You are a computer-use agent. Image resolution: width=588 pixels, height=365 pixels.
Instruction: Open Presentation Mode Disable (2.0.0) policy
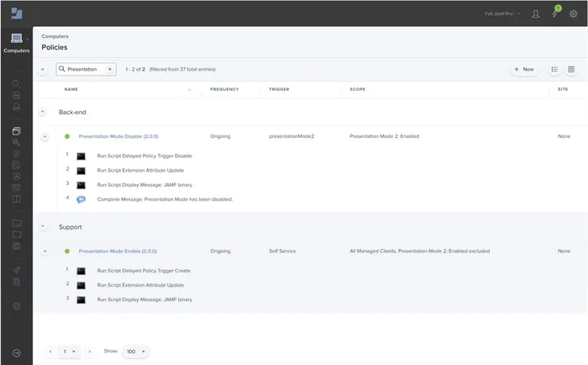pyautogui.click(x=118, y=136)
